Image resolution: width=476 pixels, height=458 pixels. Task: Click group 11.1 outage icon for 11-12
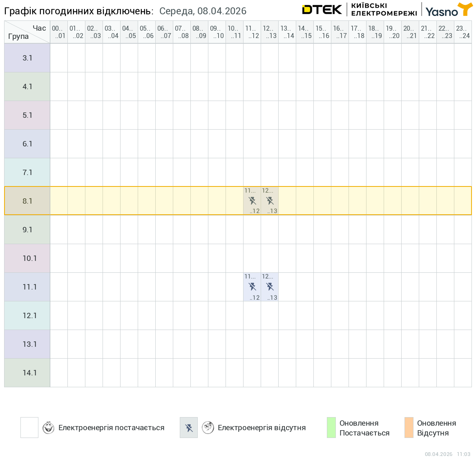252,287
